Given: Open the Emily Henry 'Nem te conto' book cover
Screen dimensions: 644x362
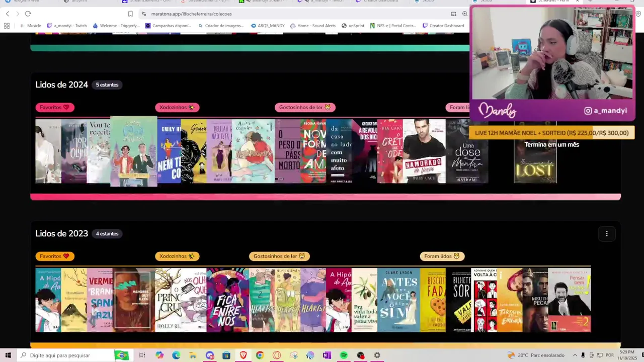Looking at the screenshot, I should 169,151.
